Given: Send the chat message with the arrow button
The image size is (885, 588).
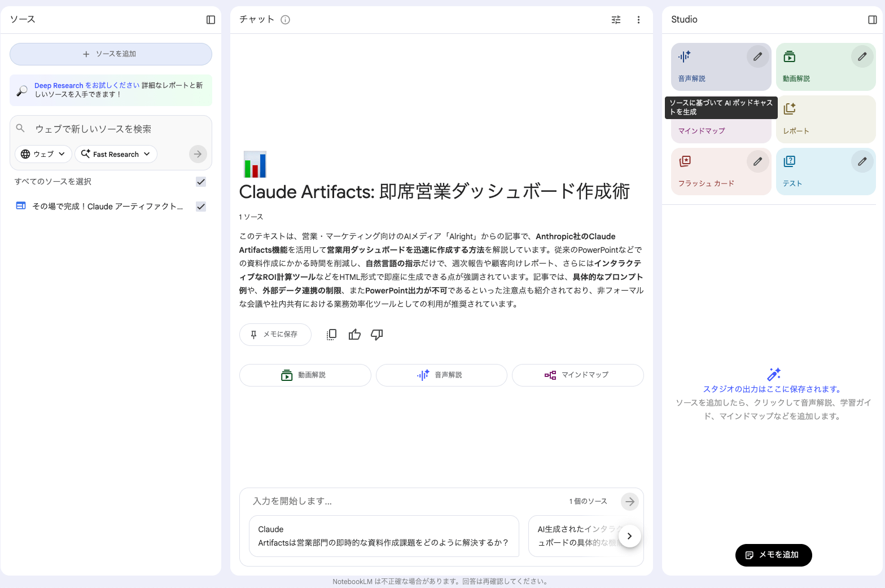Looking at the screenshot, I should tap(630, 501).
